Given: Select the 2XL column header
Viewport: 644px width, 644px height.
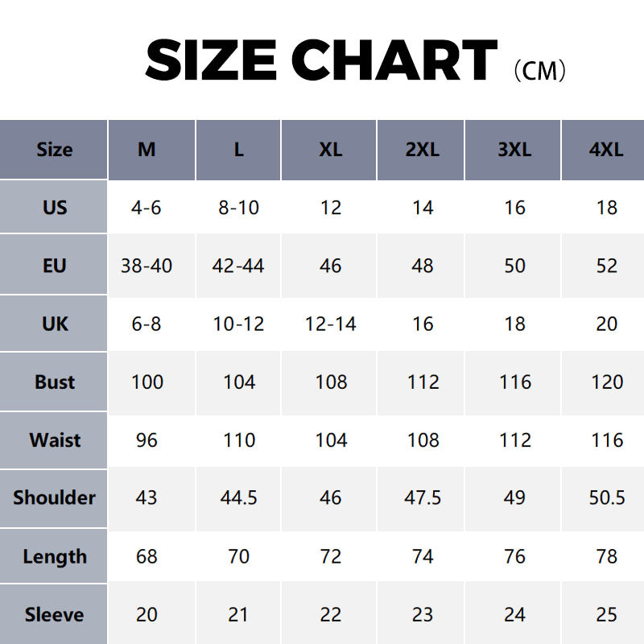Looking at the screenshot, I should pos(422,150).
